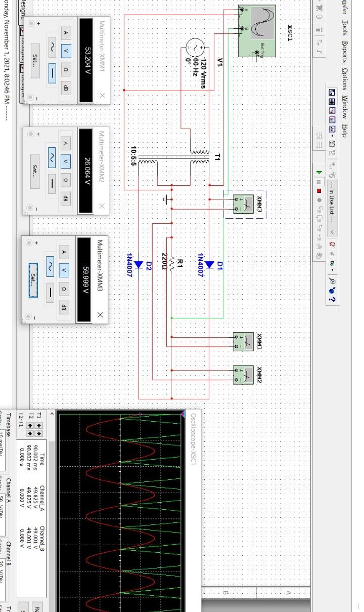Screen dimensions: 364x612
Task: Click the 26.064 V reading in Multimeter-XMM2
Action: click(x=86, y=170)
